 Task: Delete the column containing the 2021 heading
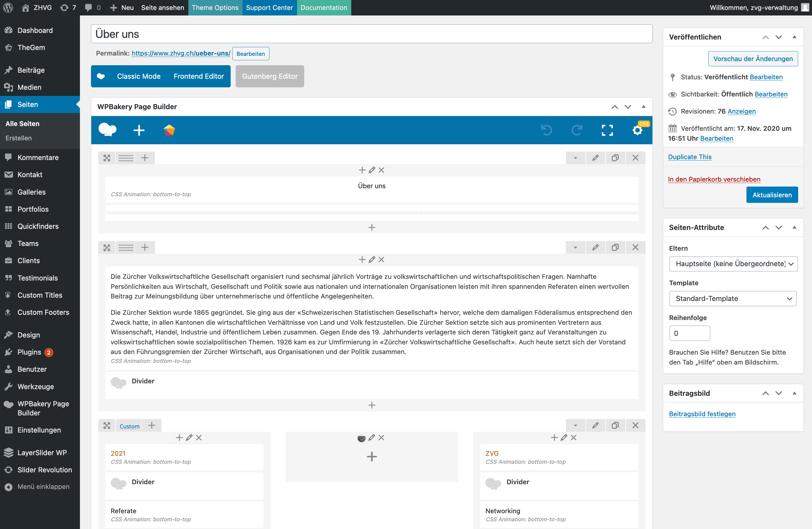(x=199, y=438)
